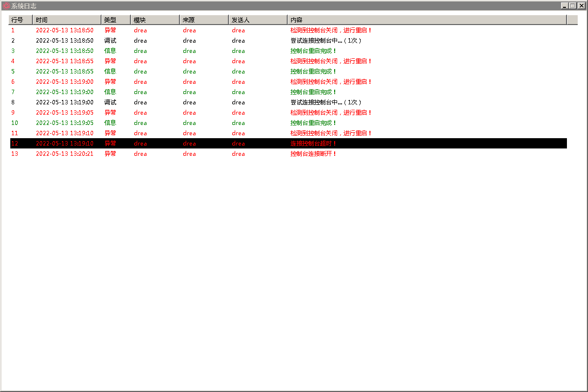
Task: Click the 模块 column header
Action: pos(155,20)
